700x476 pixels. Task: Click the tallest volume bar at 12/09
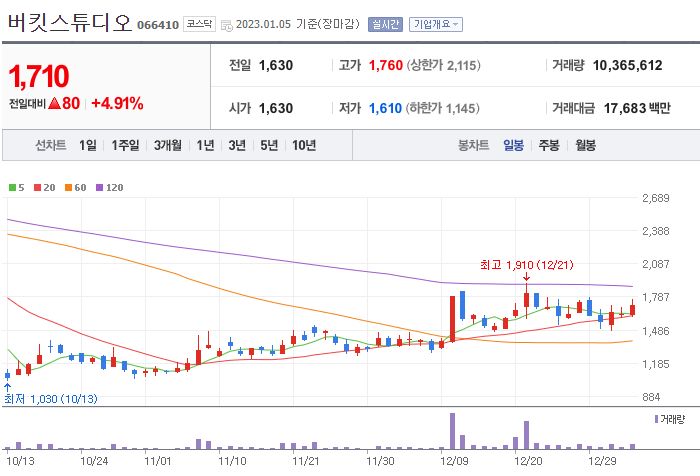(452, 431)
